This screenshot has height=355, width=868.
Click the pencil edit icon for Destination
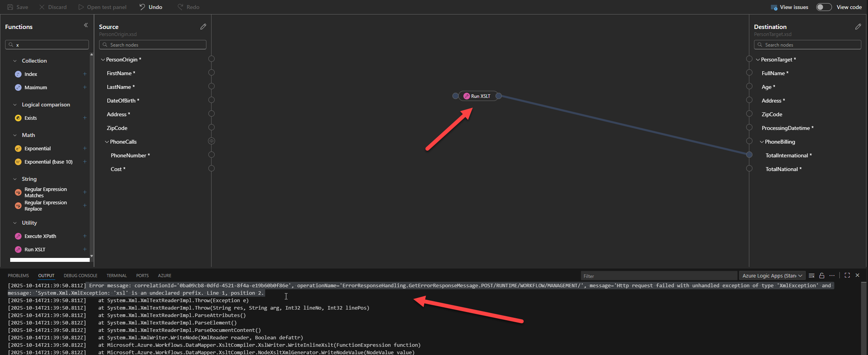[x=858, y=27]
